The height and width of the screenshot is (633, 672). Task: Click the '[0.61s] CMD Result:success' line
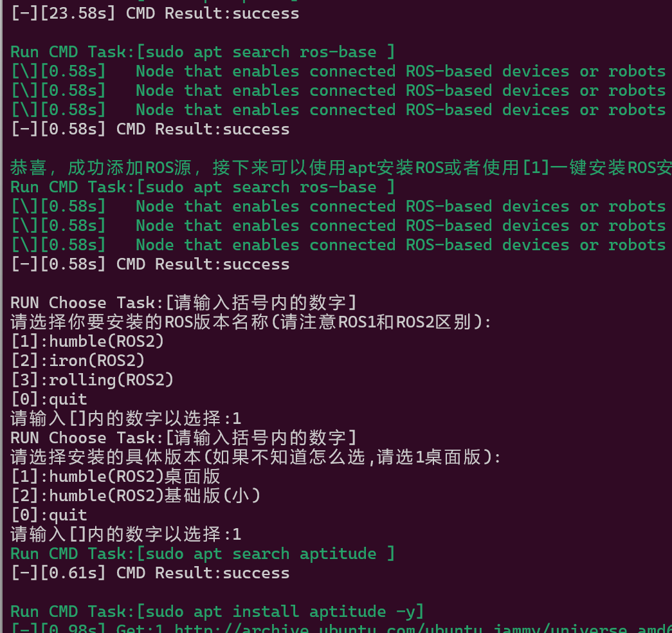[x=150, y=573]
